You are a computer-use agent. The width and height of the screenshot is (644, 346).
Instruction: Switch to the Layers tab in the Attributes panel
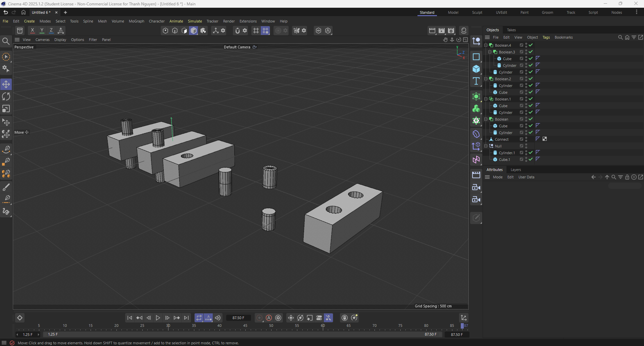click(x=515, y=170)
